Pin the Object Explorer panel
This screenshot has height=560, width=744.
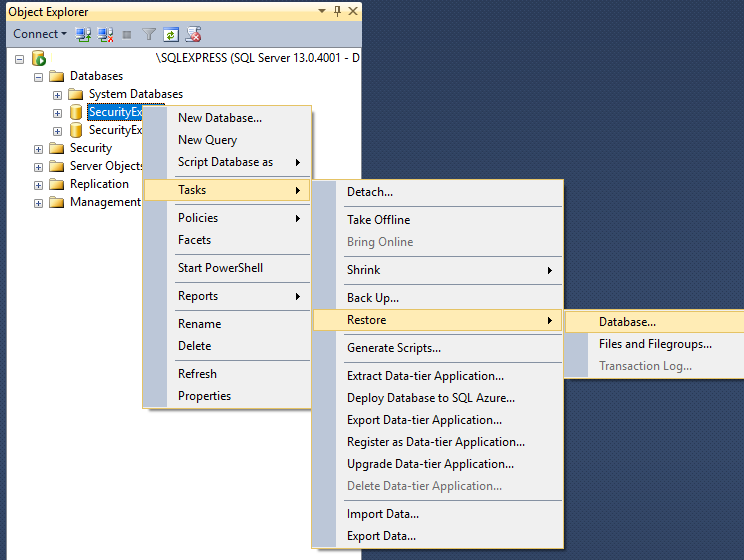337,11
